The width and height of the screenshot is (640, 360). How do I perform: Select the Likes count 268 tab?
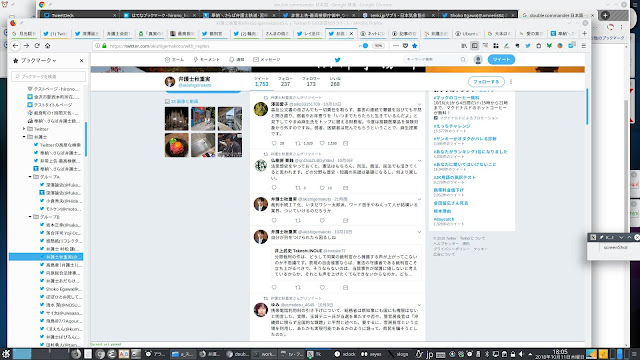click(335, 82)
